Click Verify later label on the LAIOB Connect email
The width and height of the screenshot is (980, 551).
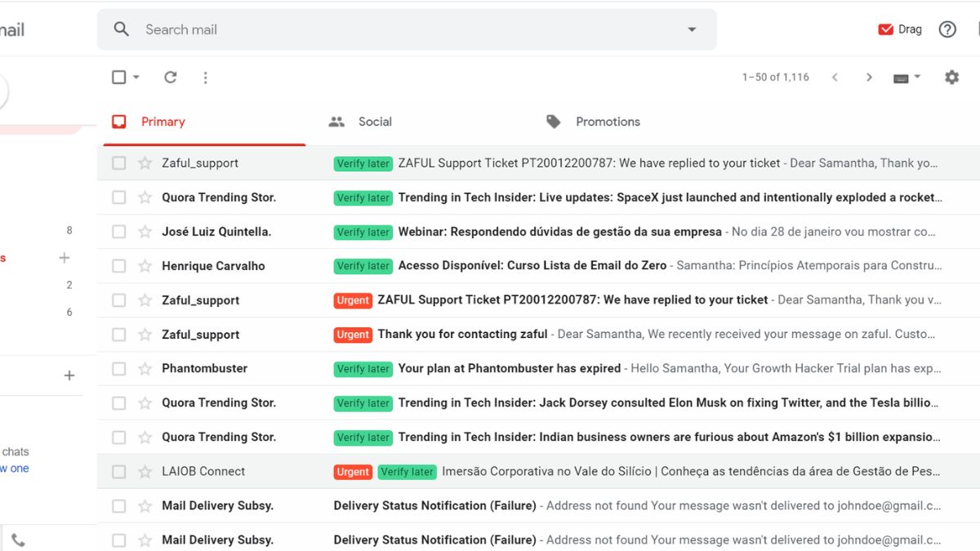pos(407,472)
